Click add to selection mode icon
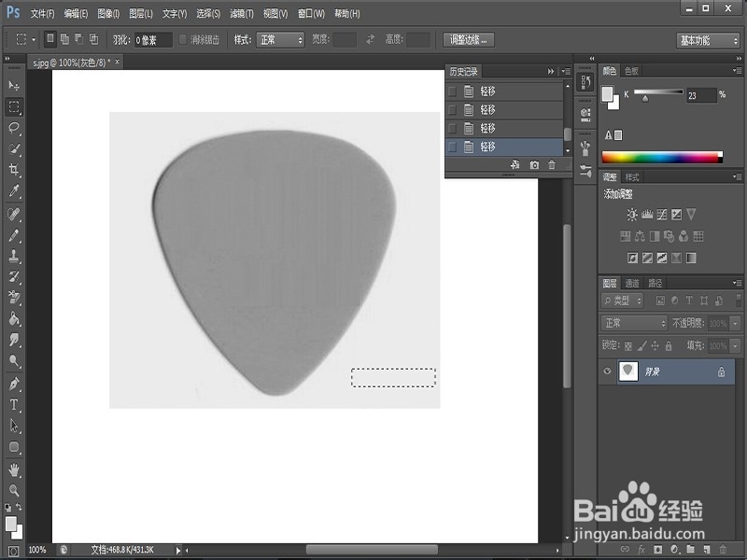This screenshot has height=560, width=747. coord(64,39)
